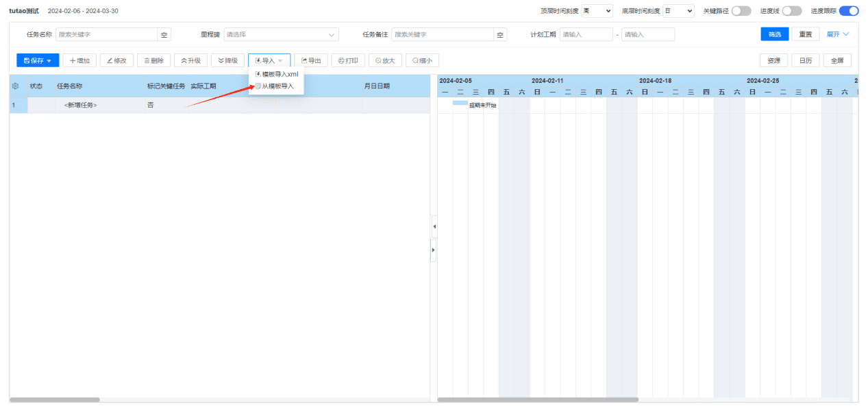Viewport: 868px width, 416px height.
Task: Click the 增加 (add) toolbar button
Action: pos(79,60)
